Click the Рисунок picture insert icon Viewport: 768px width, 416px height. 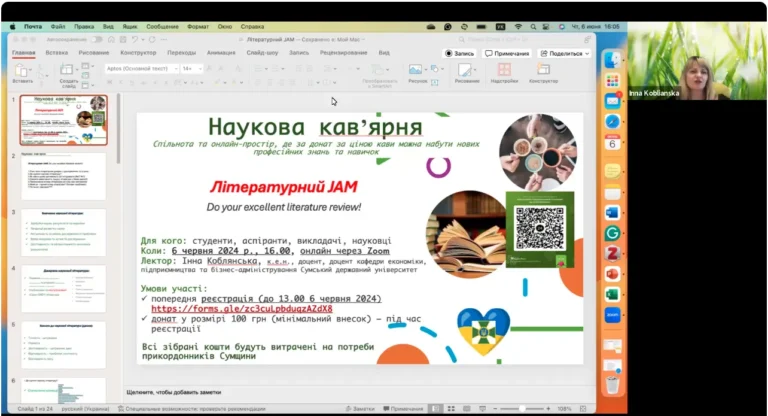click(x=415, y=70)
